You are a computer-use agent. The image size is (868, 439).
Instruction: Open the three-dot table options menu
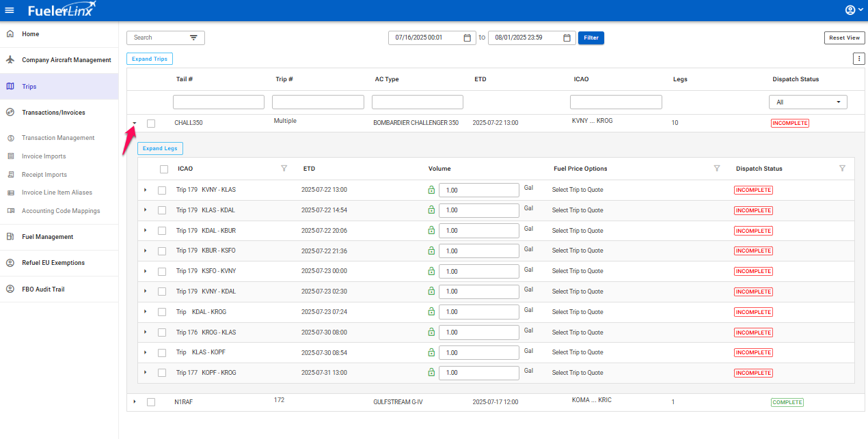click(858, 59)
